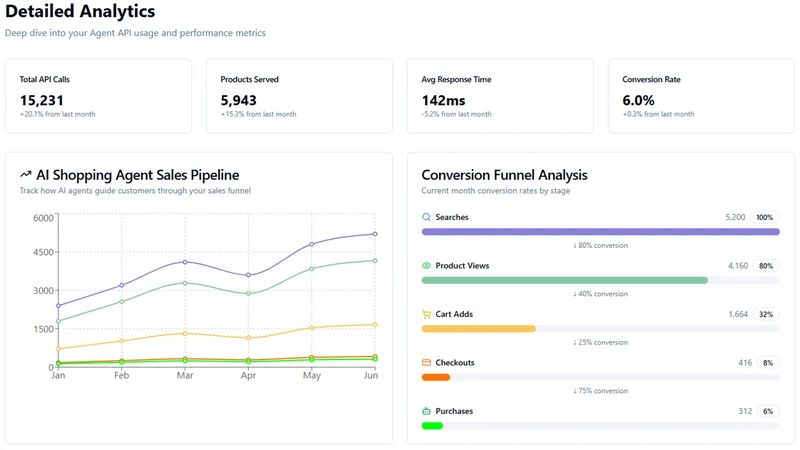
Task: Click the 5,200 Searches count
Action: 735,217
